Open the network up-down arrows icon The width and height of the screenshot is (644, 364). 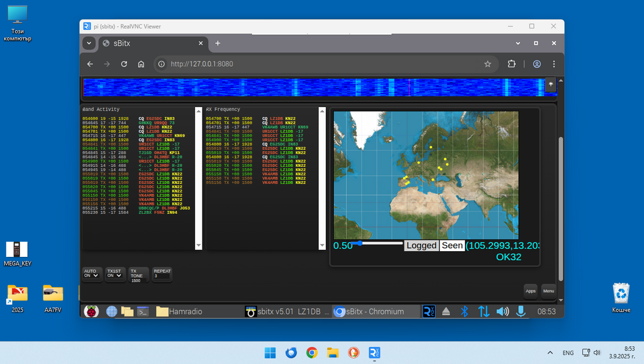coord(484,311)
